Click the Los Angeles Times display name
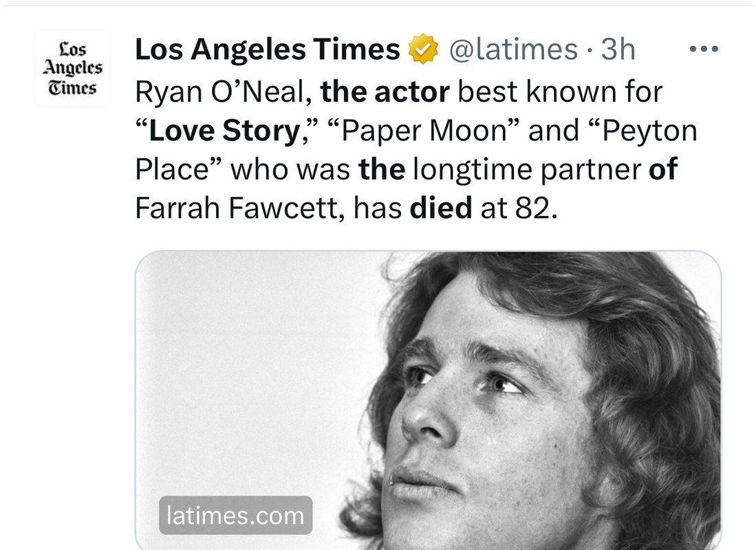The width and height of the screenshot is (756, 550). coord(268,49)
